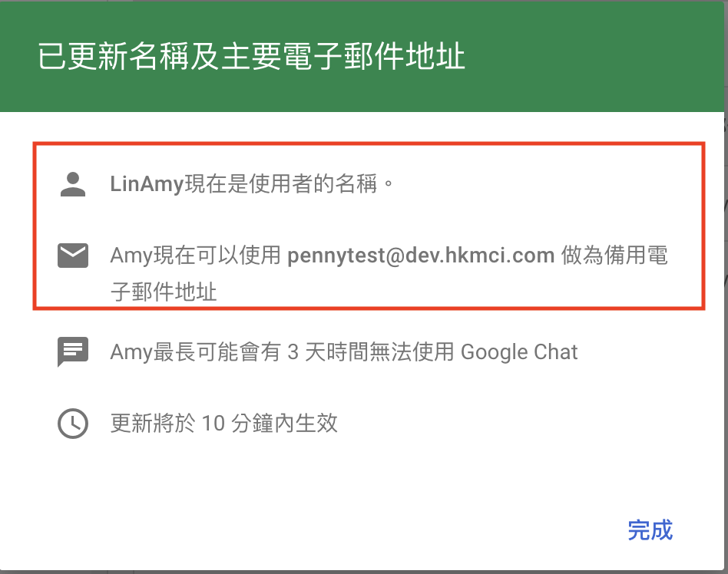Click the 完成 button

pyautogui.click(x=650, y=530)
